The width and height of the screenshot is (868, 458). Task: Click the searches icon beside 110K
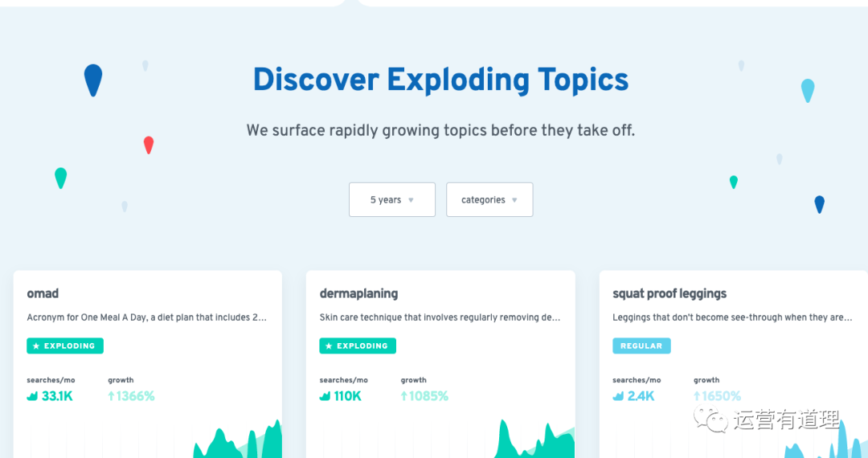pyautogui.click(x=325, y=396)
